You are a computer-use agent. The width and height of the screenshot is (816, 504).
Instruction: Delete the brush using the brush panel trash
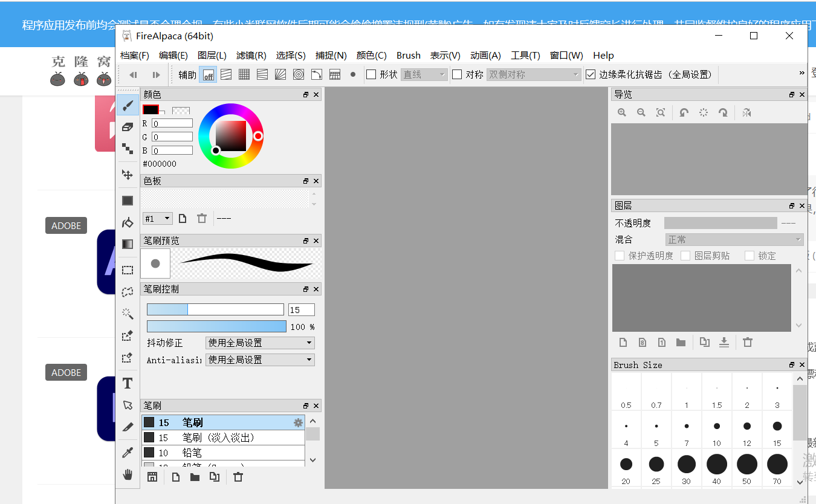coord(238,477)
